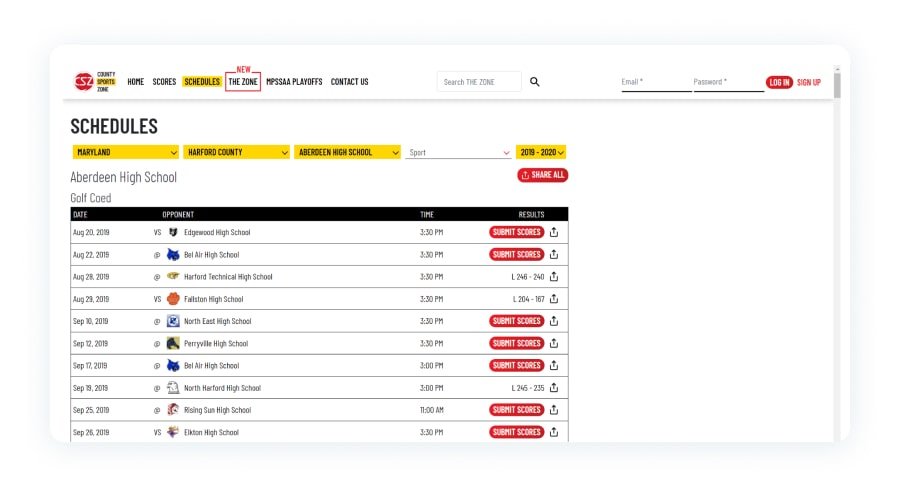Share the Fallston High School game

tap(554, 299)
